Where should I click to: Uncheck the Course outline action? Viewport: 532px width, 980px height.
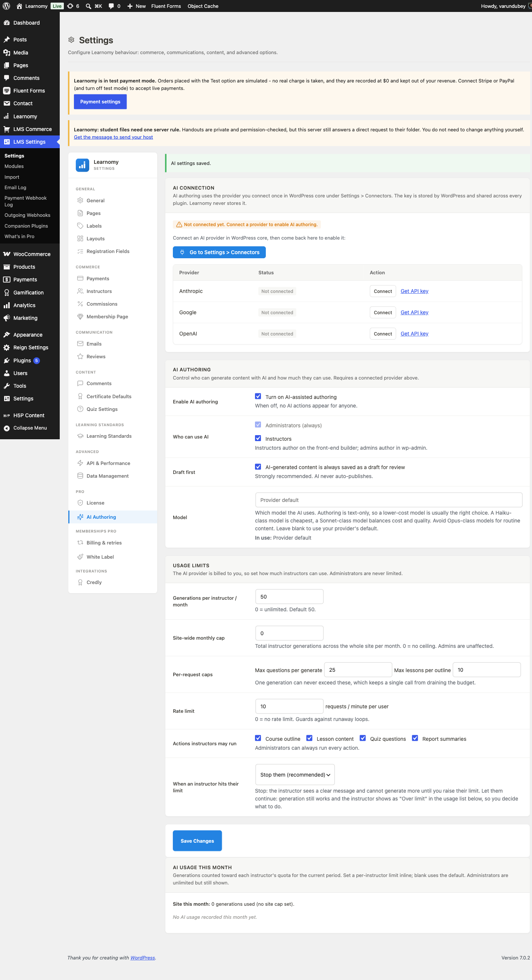(x=258, y=738)
